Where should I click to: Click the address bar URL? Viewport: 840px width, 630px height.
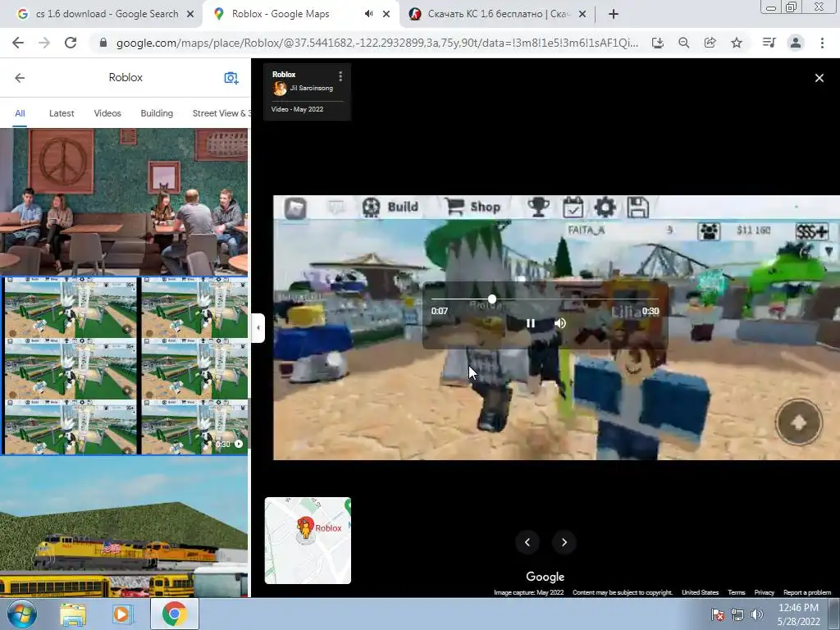tap(377, 43)
